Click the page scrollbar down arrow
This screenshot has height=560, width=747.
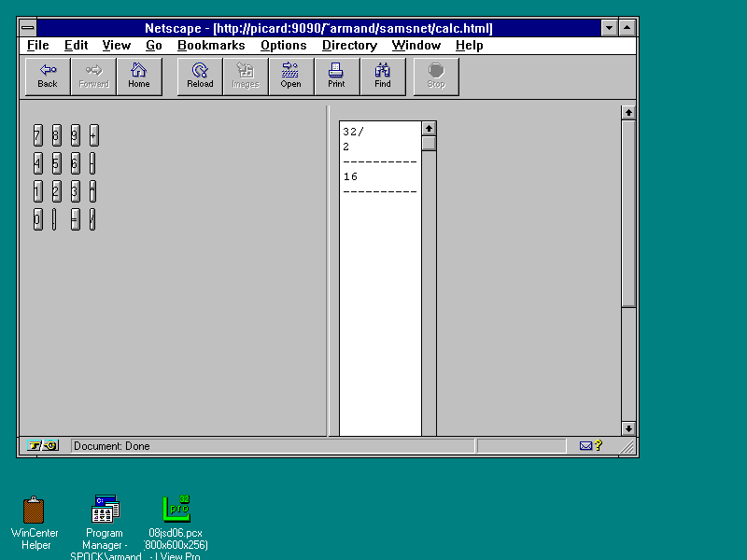tap(628, 428)
